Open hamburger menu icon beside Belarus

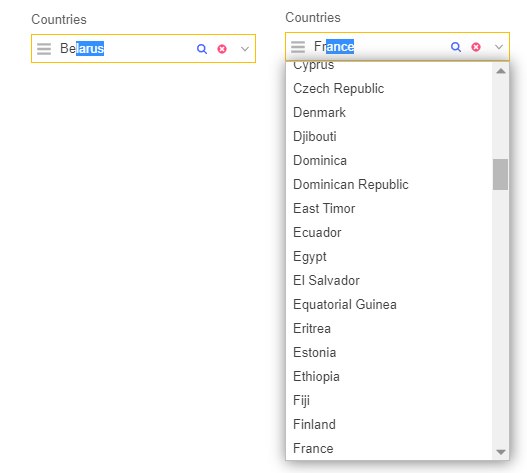click(x=44, y=49)
